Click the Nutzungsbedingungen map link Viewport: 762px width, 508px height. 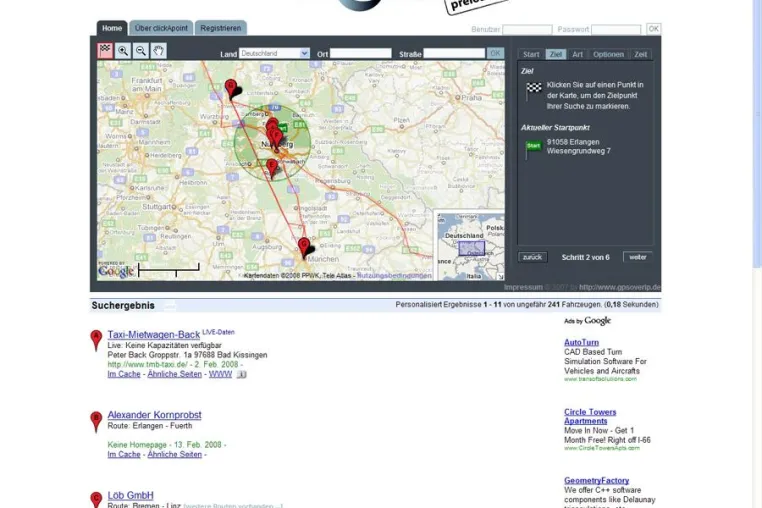394,276
